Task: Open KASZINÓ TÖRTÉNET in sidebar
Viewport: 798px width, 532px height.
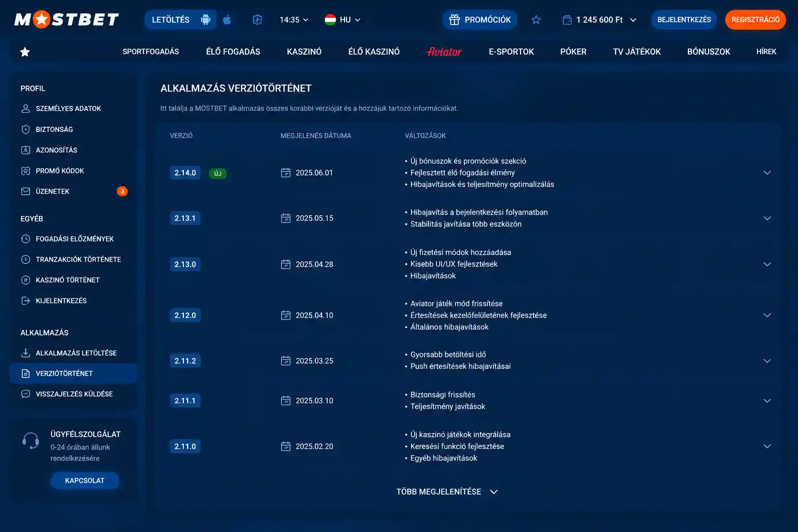Action: [x=73, y=280]
